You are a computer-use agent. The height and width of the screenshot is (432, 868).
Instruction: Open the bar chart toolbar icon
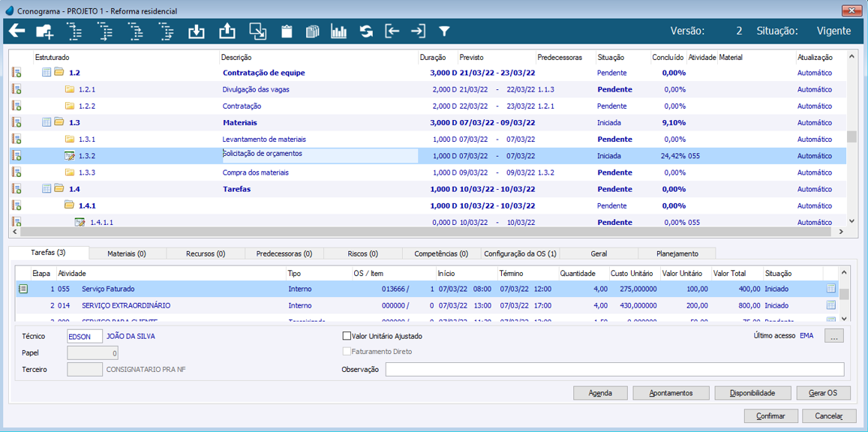click(339, 31)
